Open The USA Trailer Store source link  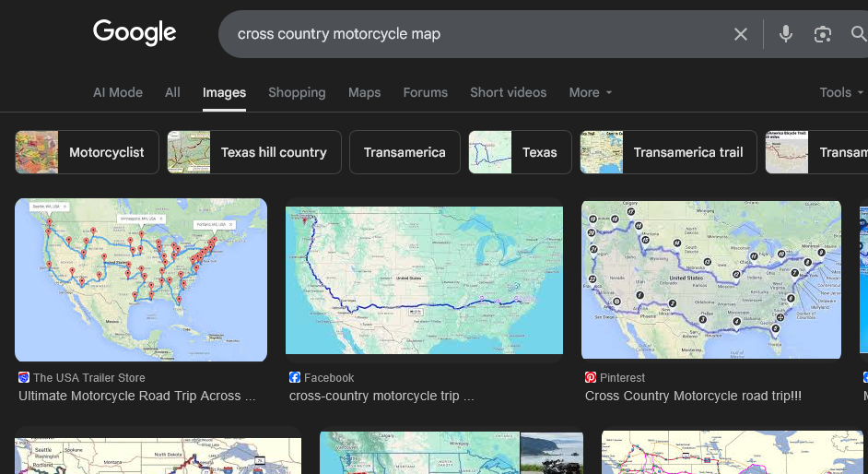pyautogui.click(x=88, y=378)
